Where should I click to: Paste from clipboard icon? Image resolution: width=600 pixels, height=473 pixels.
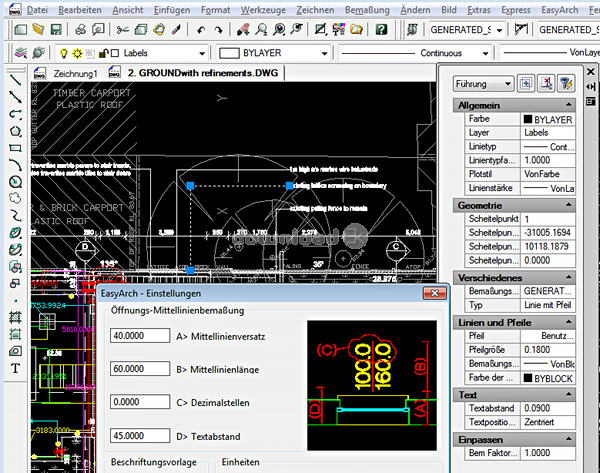coord(159,29)
